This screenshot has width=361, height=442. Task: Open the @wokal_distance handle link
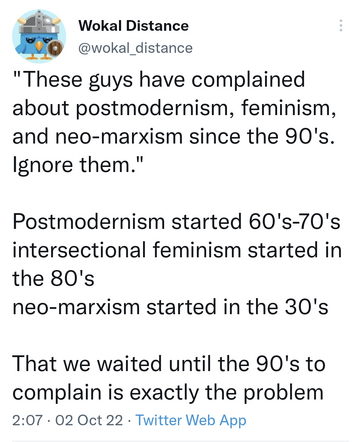click(135, 48)
